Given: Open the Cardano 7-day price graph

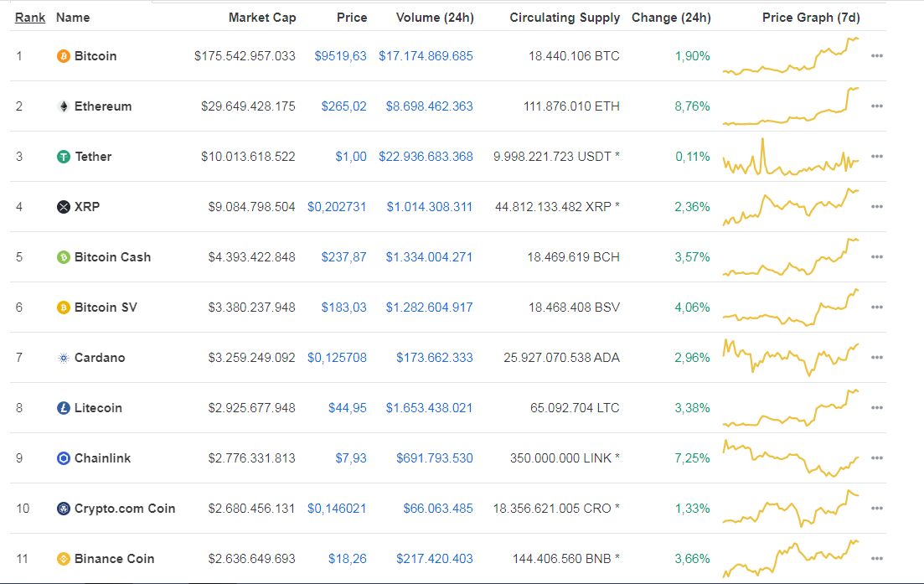Looking at the screenshot, I should click(x=791, y=358).
